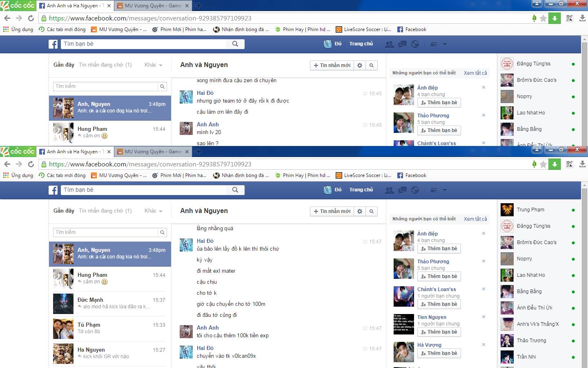Click the lower window's vertical scrollbar

(584, 266)
